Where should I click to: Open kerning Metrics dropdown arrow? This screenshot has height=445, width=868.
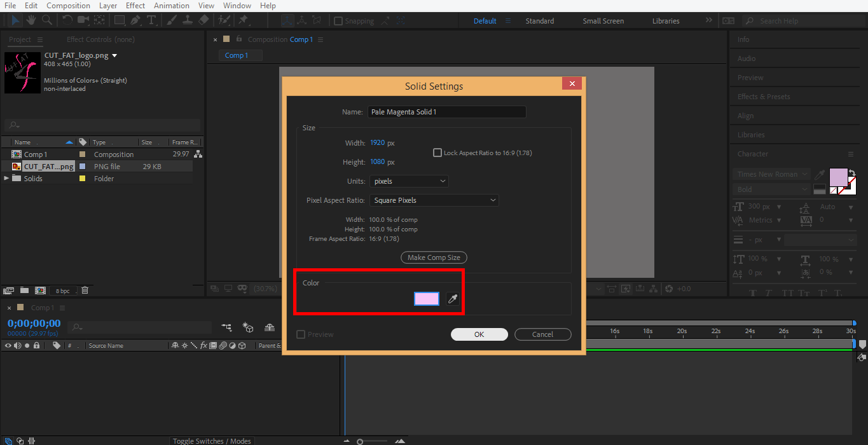pos(779,220)
